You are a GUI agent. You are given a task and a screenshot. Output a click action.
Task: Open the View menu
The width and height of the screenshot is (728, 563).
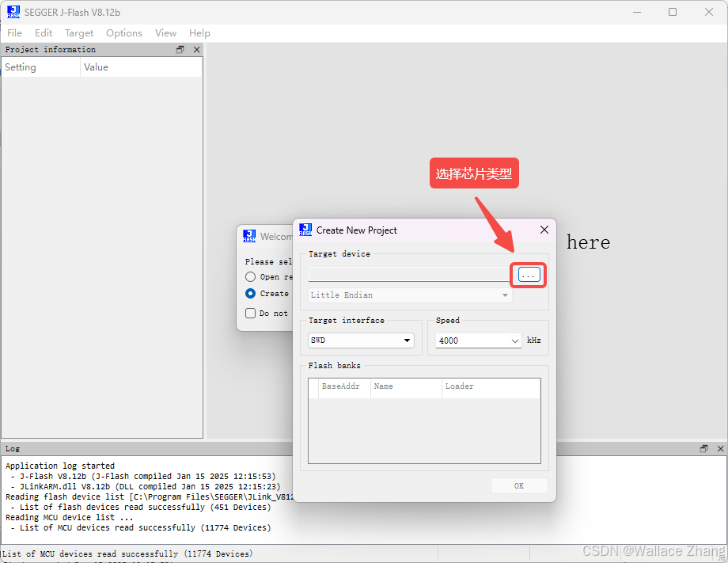pyautogui.click(x=165, y=33)
